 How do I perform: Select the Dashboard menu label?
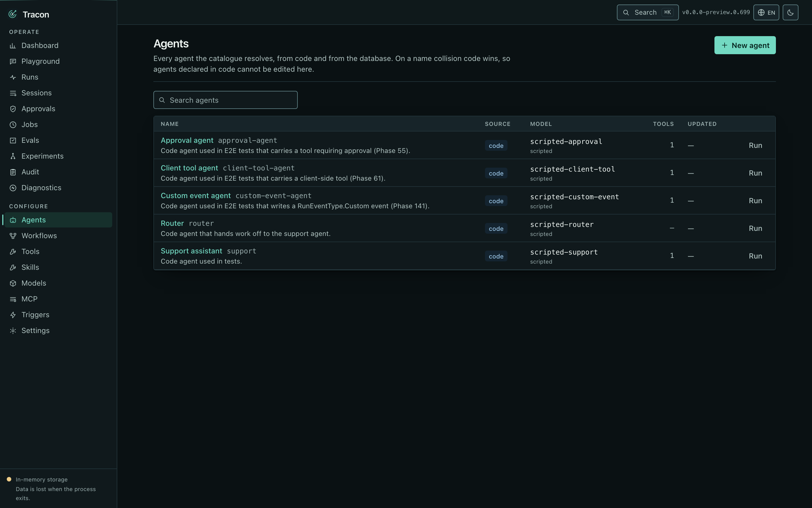40,45
